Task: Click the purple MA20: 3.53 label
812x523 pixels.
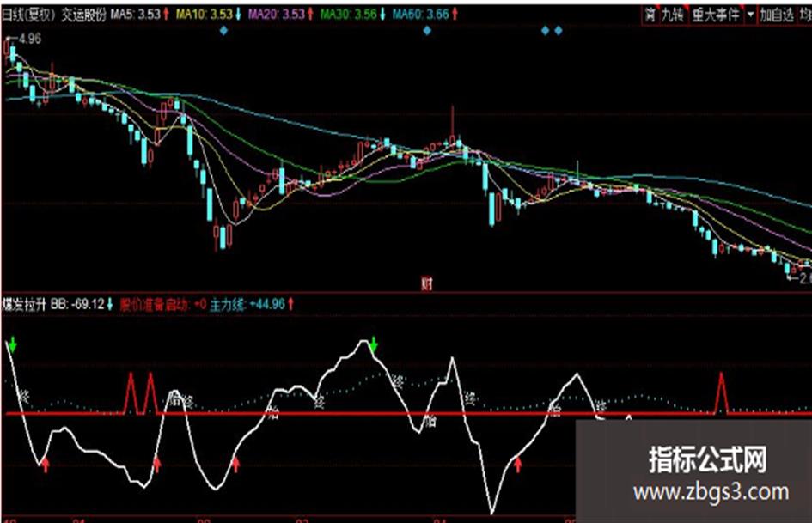Action: 277,15
